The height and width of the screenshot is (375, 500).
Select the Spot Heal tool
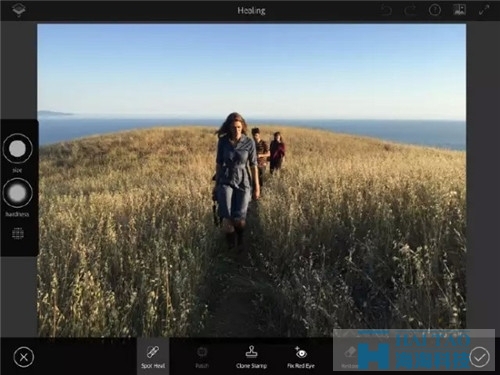pos(153,357)
